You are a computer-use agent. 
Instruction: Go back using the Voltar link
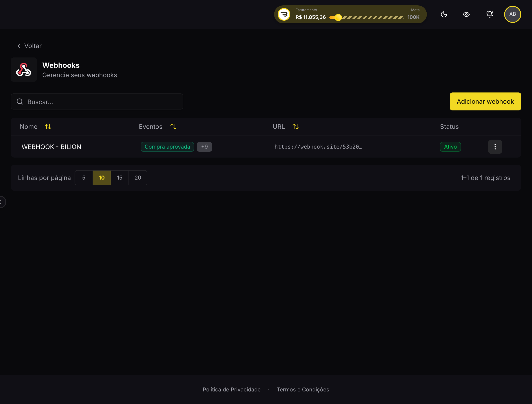(29, 46)
